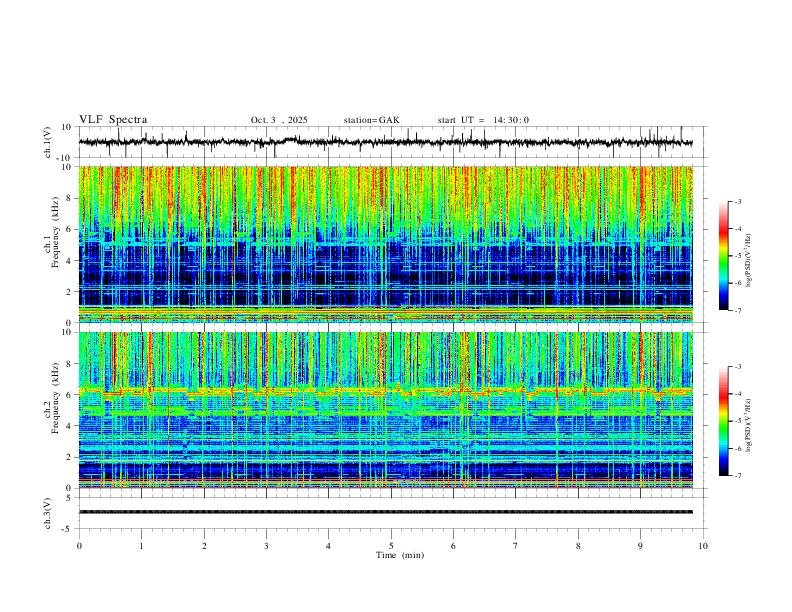
Task: Click the 'ch.3(V)' axis label
Action: click(48, 513)
